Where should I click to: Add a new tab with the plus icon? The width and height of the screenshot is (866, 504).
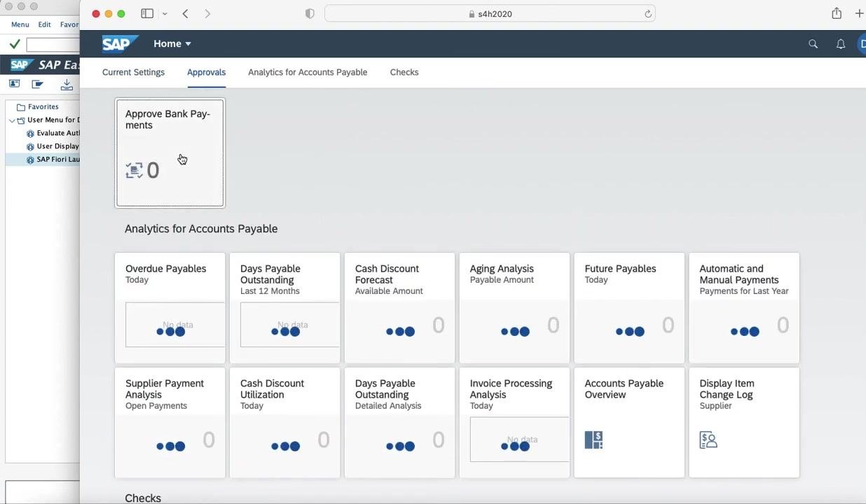(859, 13)
